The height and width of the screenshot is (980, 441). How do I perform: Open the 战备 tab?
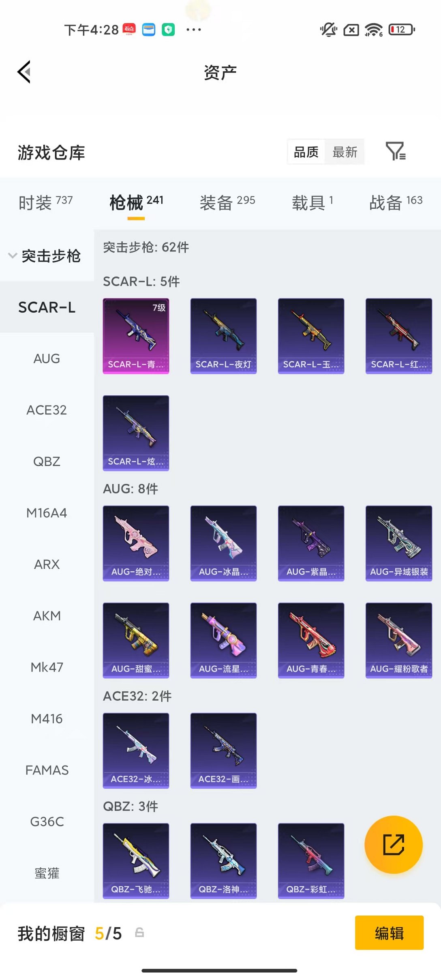[396, 202]
